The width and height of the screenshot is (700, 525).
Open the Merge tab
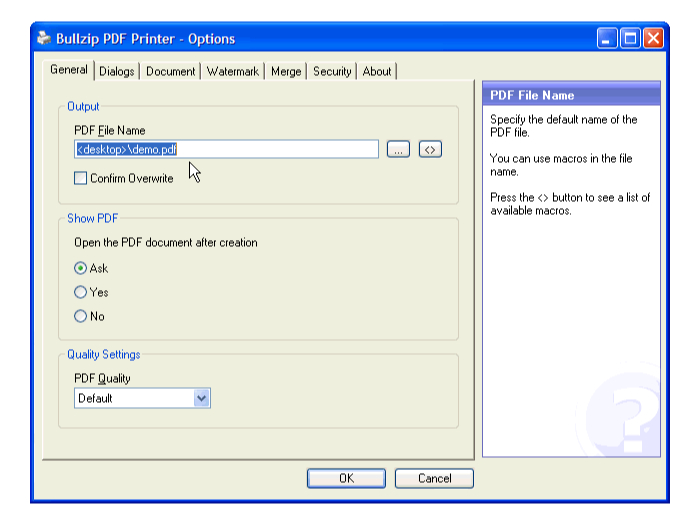pos(286,71)
